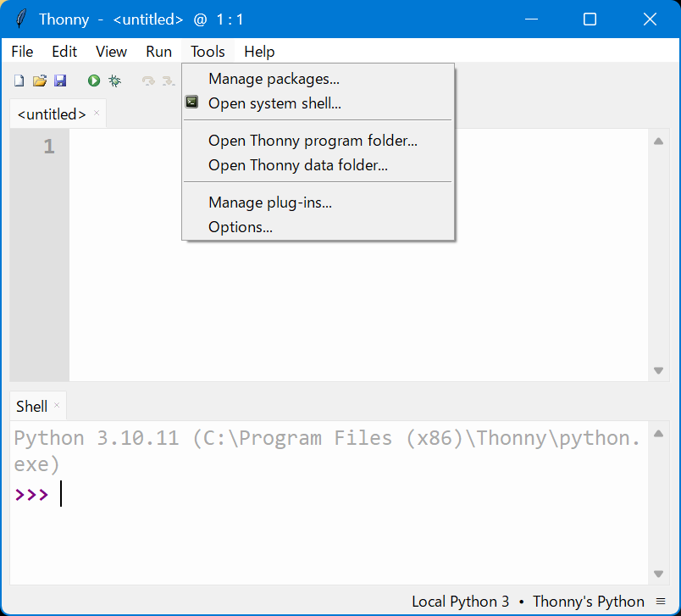The height and width of the screenshot is (616, 681).
Task: Select Manage plug-ins... from the menu
Action: (x=318, y=203)
